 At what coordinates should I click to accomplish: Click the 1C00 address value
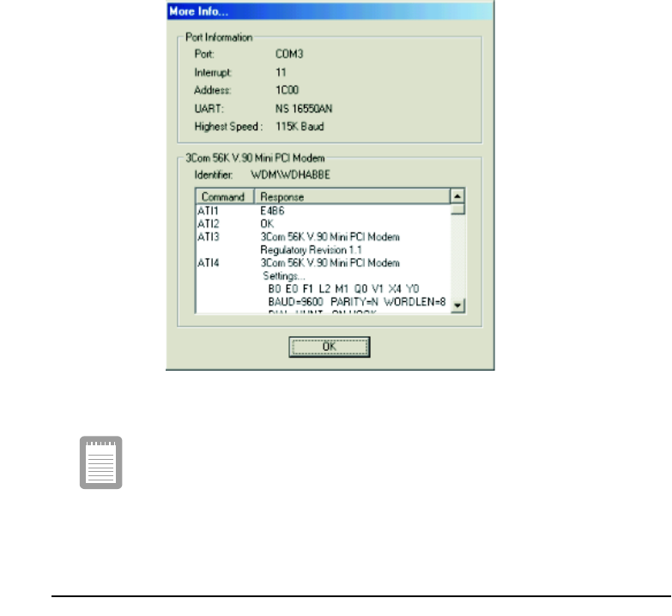287,90
